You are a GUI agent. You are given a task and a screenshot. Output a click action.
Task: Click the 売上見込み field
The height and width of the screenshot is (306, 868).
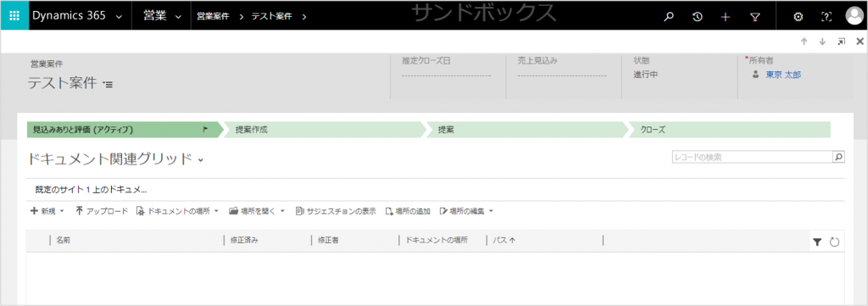pos(562,75)
